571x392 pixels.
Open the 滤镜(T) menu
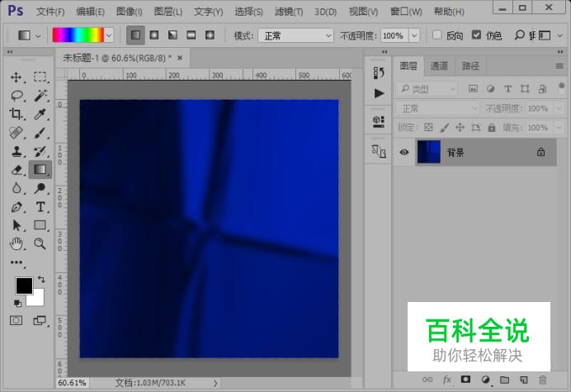click(x=289, y=12)
